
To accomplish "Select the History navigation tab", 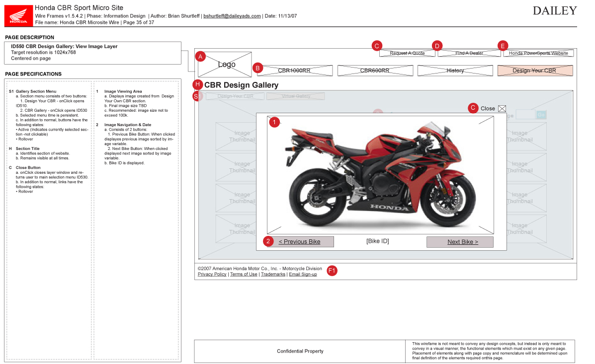I will point(455,71).
